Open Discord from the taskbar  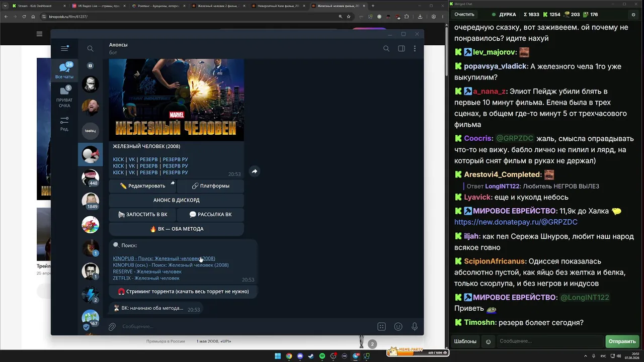(300, 356)
